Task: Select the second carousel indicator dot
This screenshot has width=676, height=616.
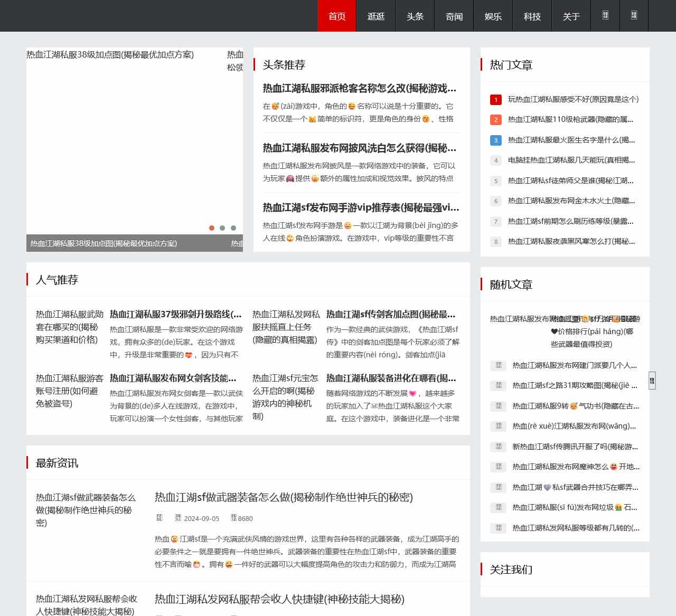Action: point(222,228)
